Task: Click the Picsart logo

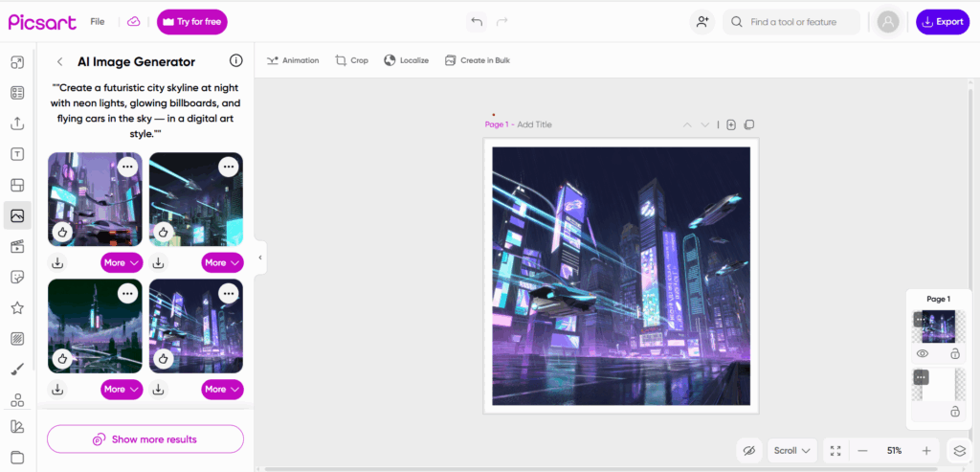Action: [42, 22]
